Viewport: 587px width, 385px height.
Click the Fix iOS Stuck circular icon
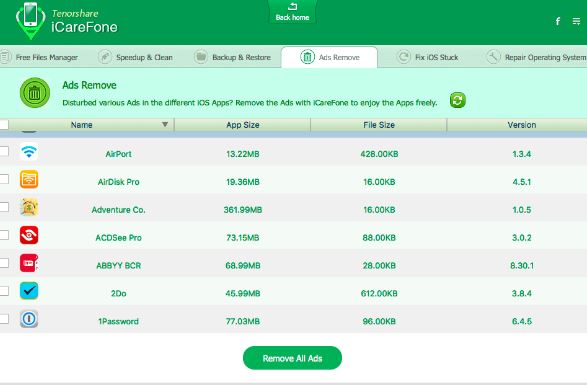point(404,57)
